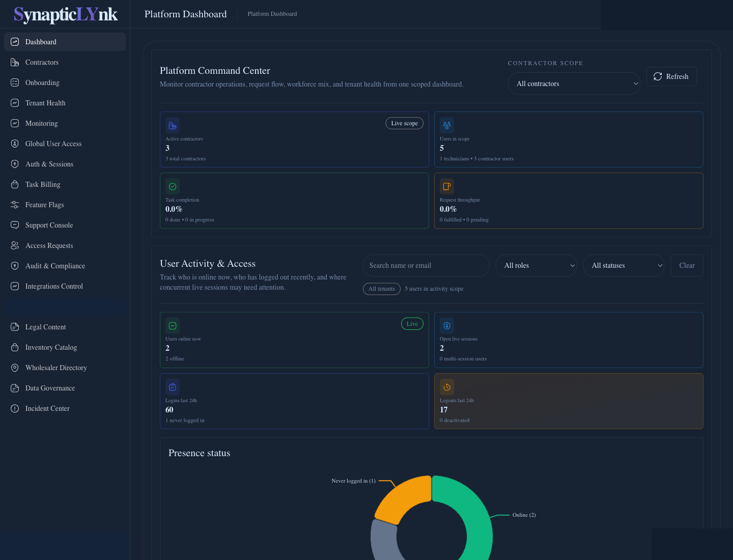Open Task Billing from the sidebar
The height and width of the screenshot is (560, 733).
65,184
